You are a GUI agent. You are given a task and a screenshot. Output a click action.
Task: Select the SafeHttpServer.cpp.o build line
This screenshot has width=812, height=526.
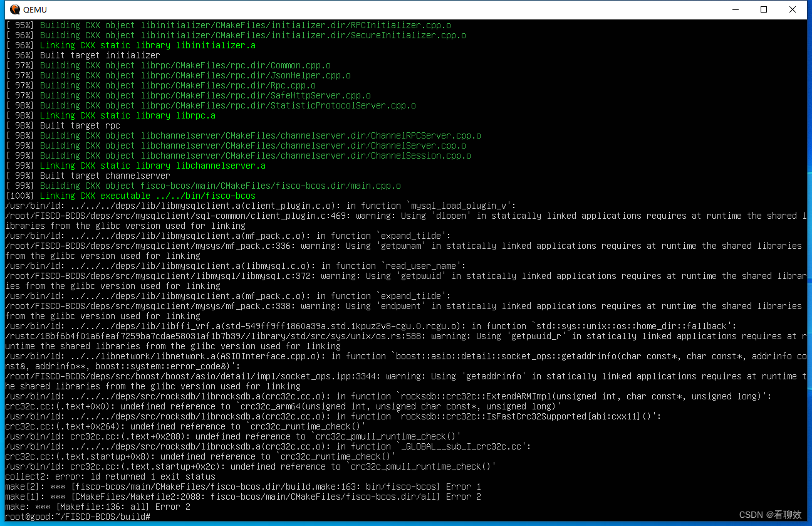coord(188,95)
